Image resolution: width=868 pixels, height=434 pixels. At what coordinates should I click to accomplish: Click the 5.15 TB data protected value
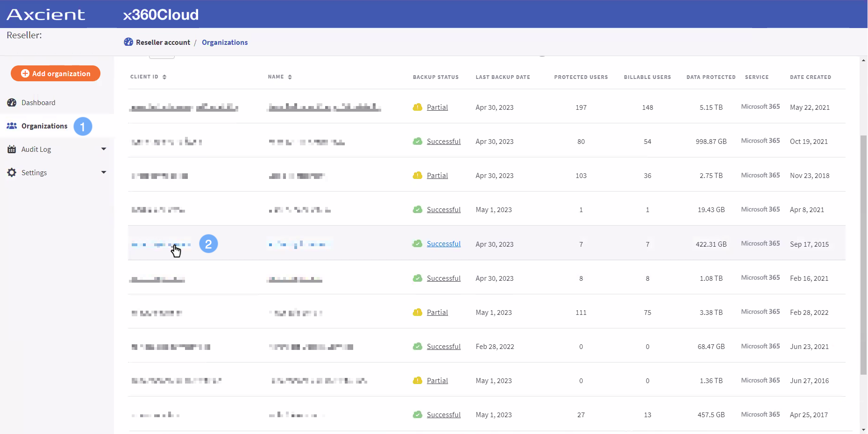(x=711, y=107)
